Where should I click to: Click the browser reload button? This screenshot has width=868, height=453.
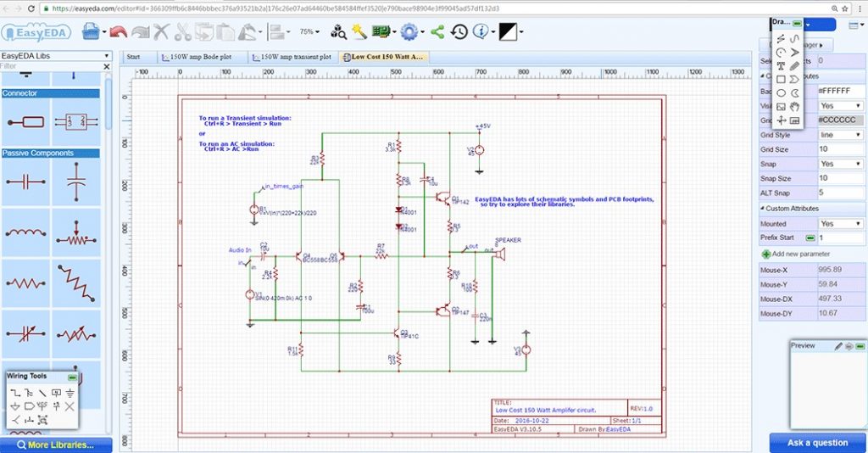(x=31, y=8)
